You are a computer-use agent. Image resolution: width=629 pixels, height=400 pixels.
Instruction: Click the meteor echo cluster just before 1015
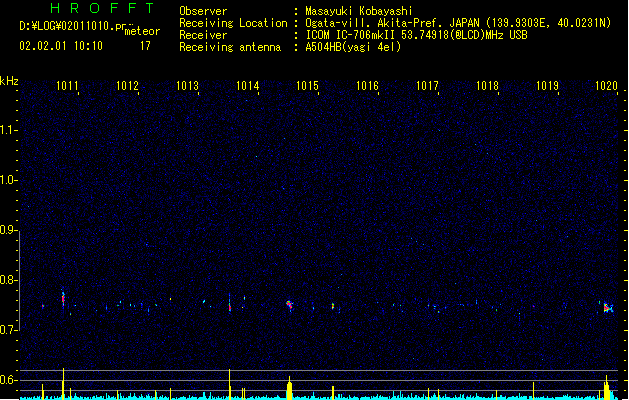(x=289, y=305)
